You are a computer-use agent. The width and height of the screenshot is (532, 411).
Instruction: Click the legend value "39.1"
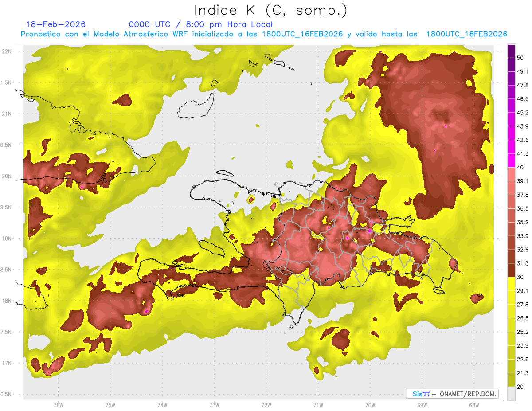coord(523,181)
